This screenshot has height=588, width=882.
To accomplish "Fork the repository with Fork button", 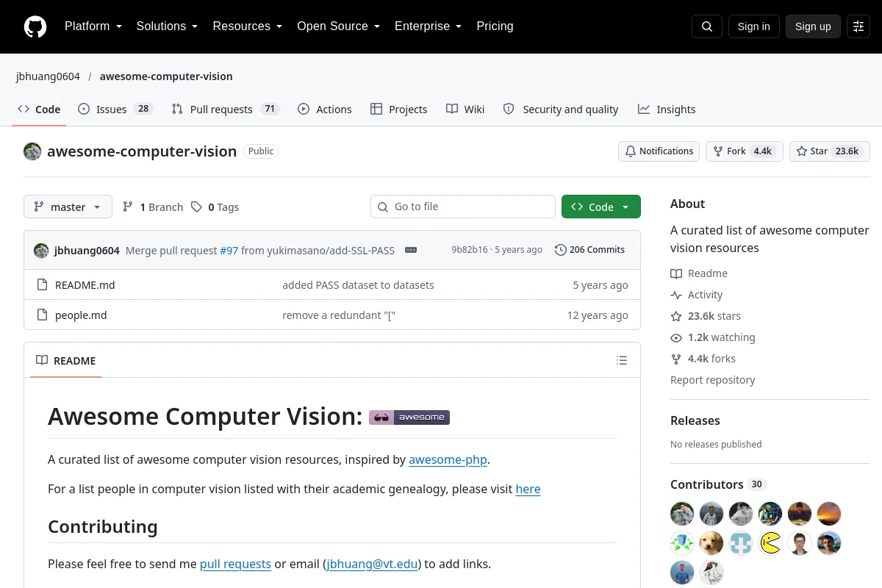I will [x=745, y=151].
